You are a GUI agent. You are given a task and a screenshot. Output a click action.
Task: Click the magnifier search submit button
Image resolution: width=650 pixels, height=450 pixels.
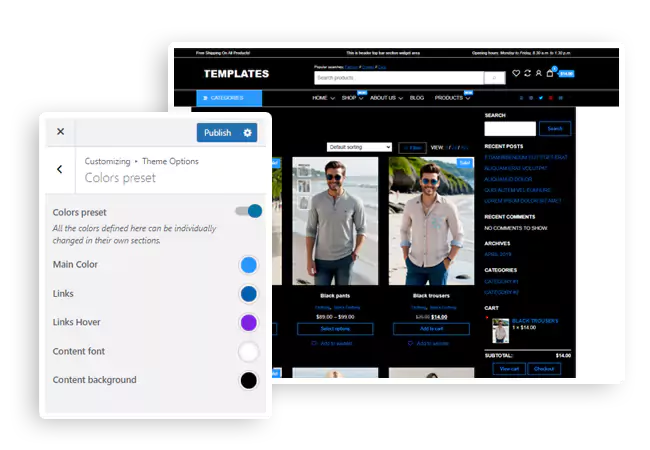point(495,78)
